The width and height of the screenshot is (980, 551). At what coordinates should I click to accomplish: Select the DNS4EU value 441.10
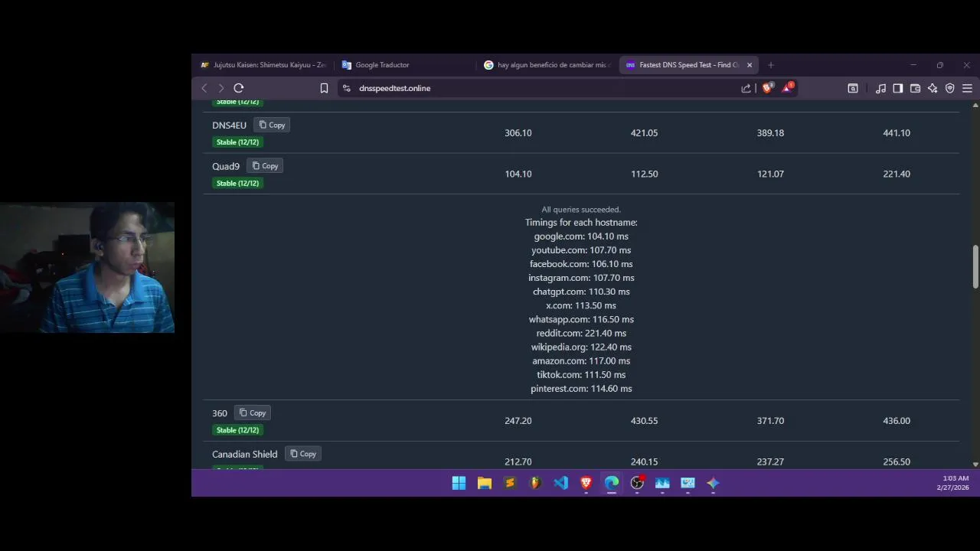897,133
